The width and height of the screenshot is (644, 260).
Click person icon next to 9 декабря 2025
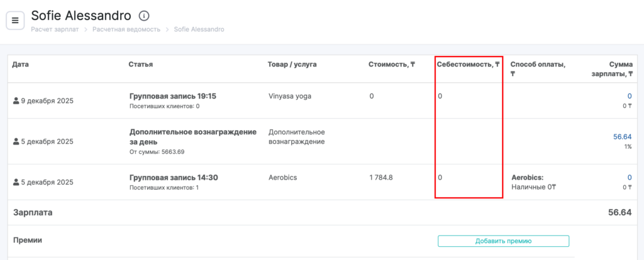tap(16, 100)
